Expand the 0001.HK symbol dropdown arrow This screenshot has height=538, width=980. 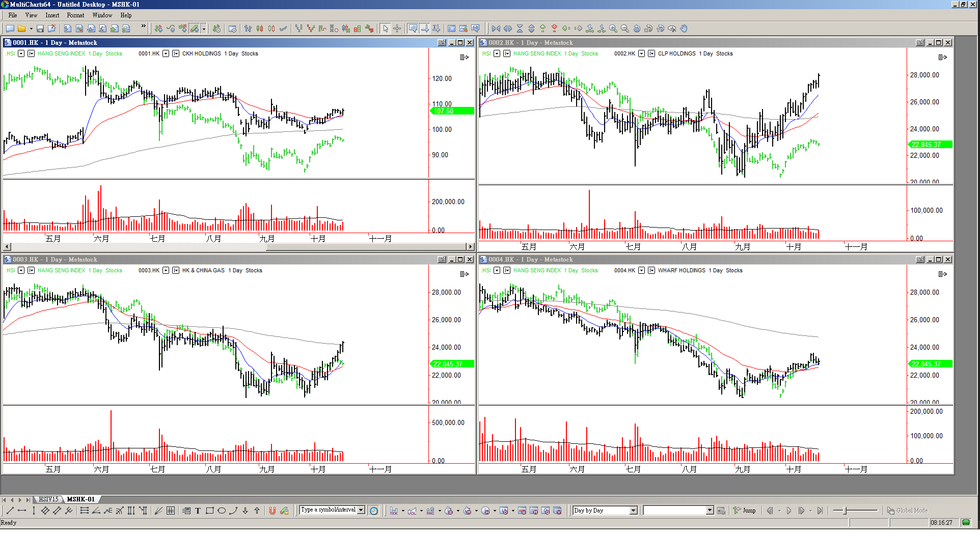coord(166,53)
